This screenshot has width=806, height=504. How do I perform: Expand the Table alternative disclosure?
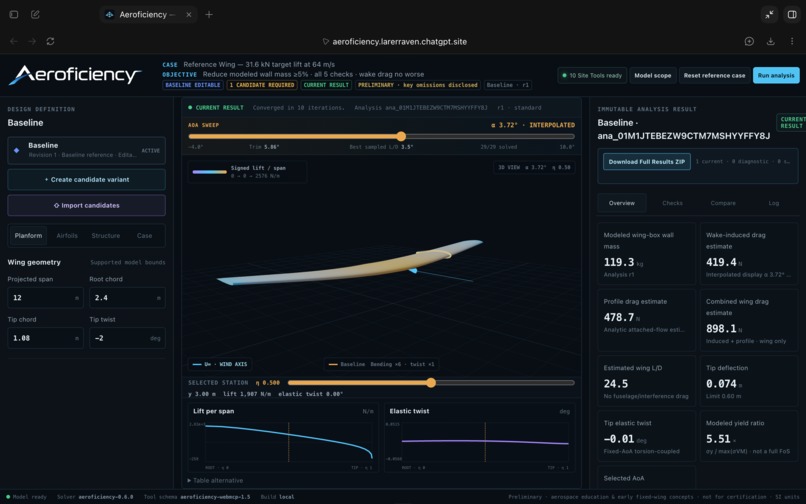pos(215,480)
